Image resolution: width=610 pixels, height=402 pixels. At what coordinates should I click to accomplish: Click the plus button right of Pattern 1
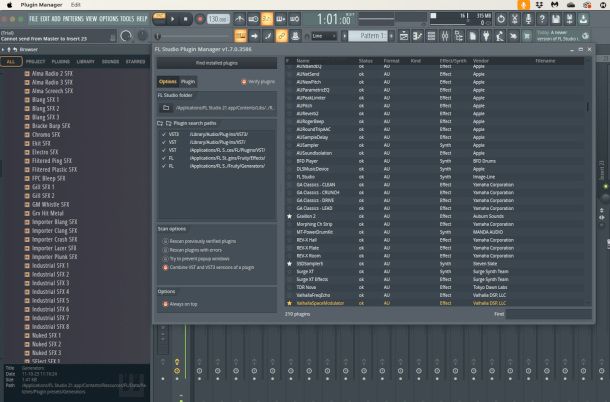[x=391, y=36]
